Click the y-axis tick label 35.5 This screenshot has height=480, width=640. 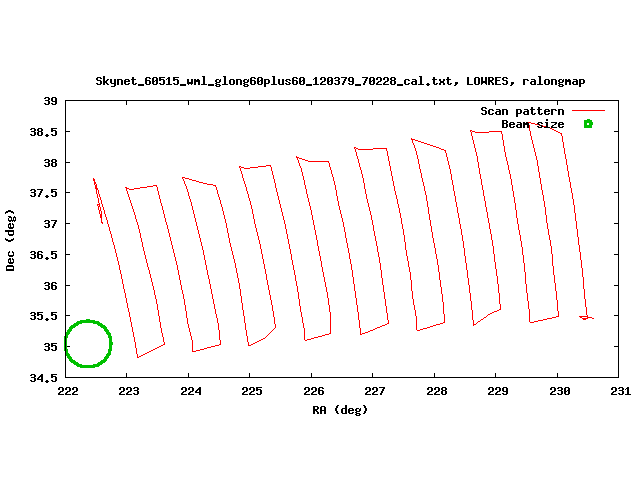43,316
